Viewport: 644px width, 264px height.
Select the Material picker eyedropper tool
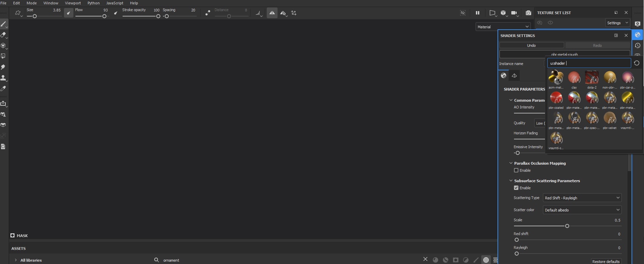(3, 89)
